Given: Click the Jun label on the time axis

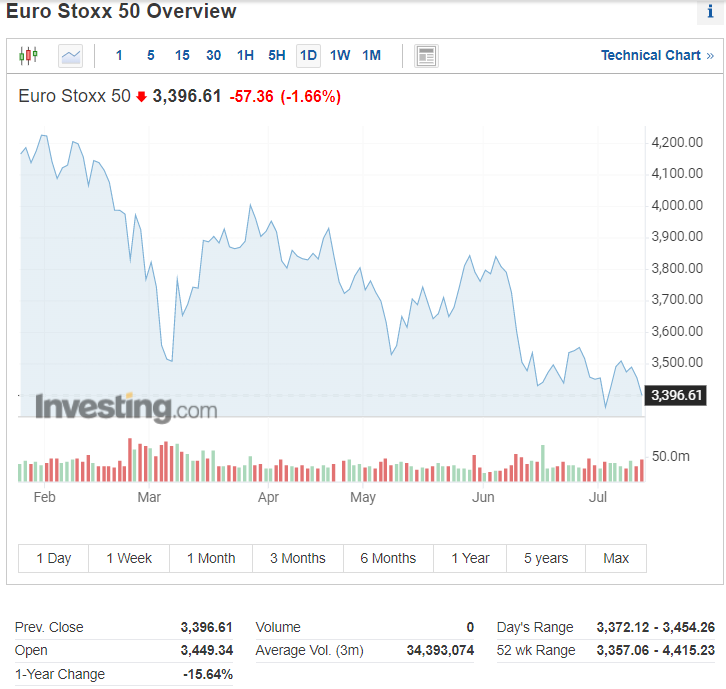Looking at the screenshot, I should pyautogui.click(x=483, y=497).
